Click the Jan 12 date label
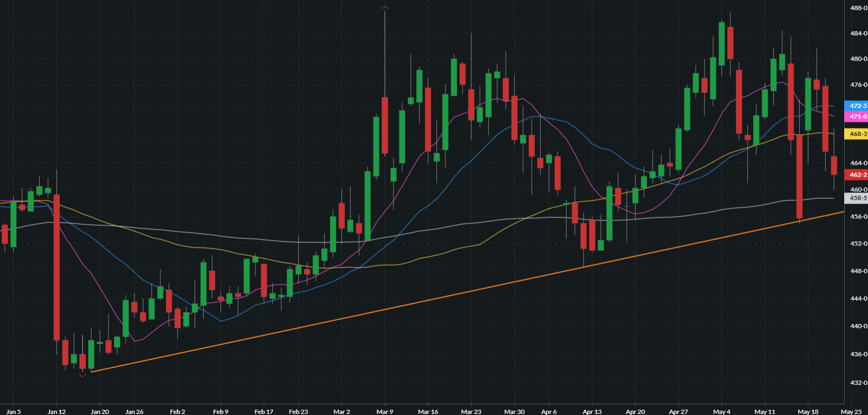Screen dimensions: 868x415 [x=57, y=411]
